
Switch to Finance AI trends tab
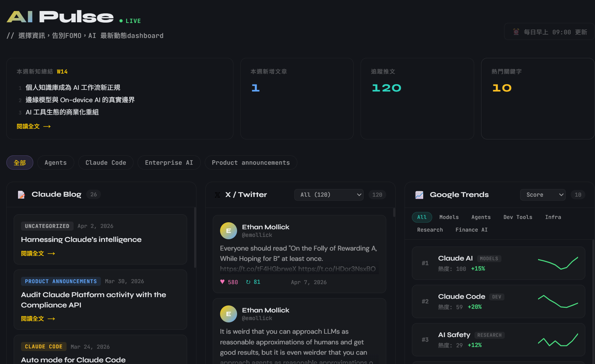coord(471,230)
